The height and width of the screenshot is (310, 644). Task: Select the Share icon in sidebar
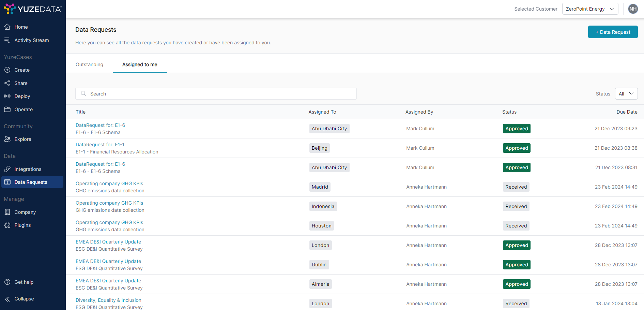(7, 83)
